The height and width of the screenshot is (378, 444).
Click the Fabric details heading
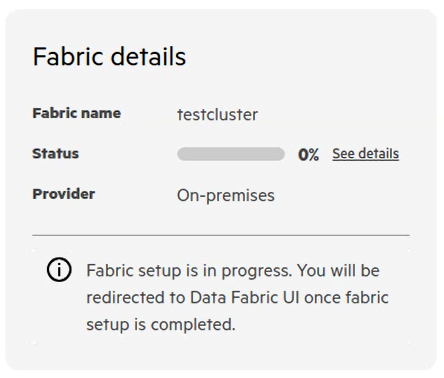click(109, 56)
